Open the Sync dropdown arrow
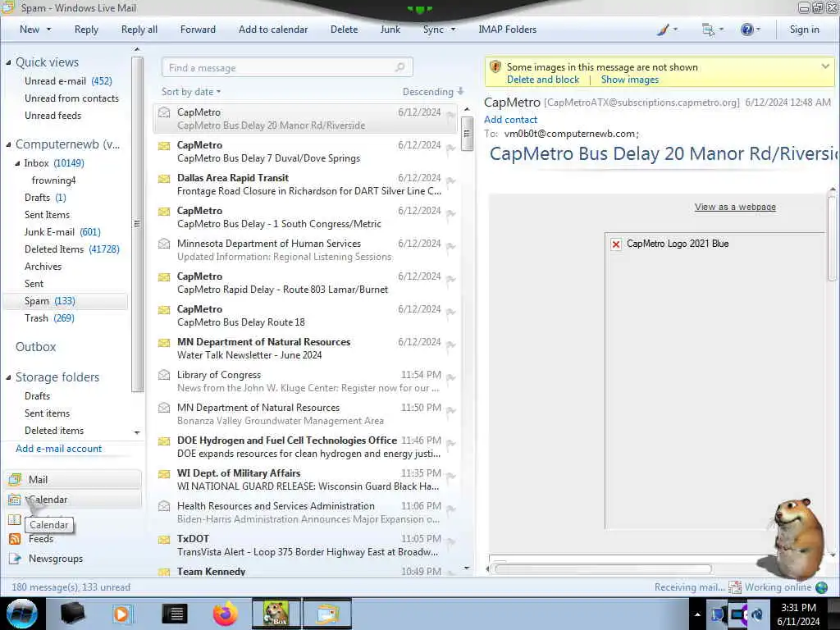The height and width of the screenshot is (630, 840). [453, 30]
